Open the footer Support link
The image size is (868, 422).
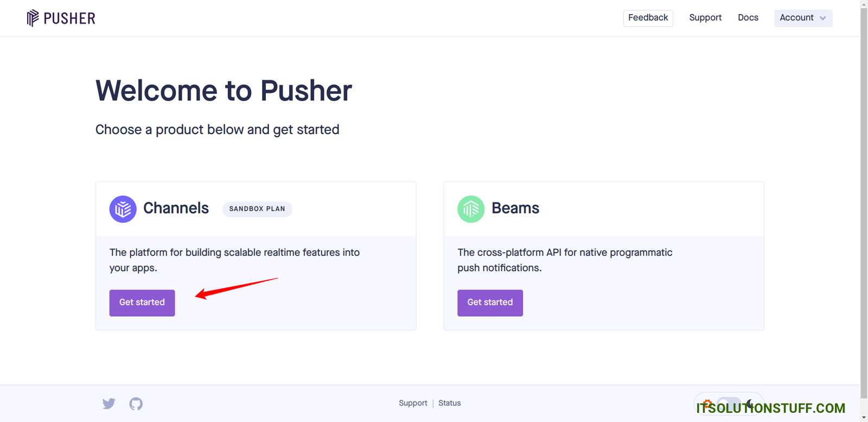click(x=413, y=403)
